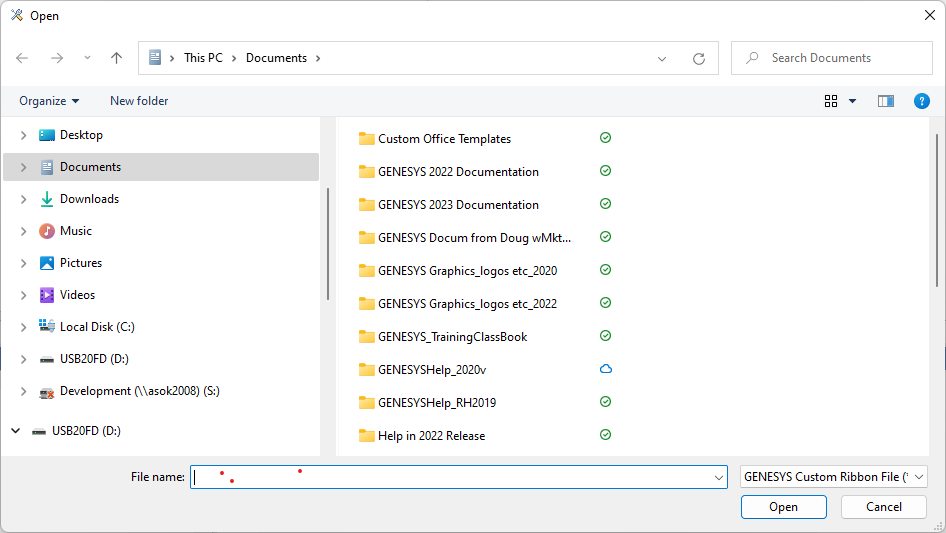Click the Up one level arrow
This screenshot has height=533, width=946.
click(x=116, y=58)
